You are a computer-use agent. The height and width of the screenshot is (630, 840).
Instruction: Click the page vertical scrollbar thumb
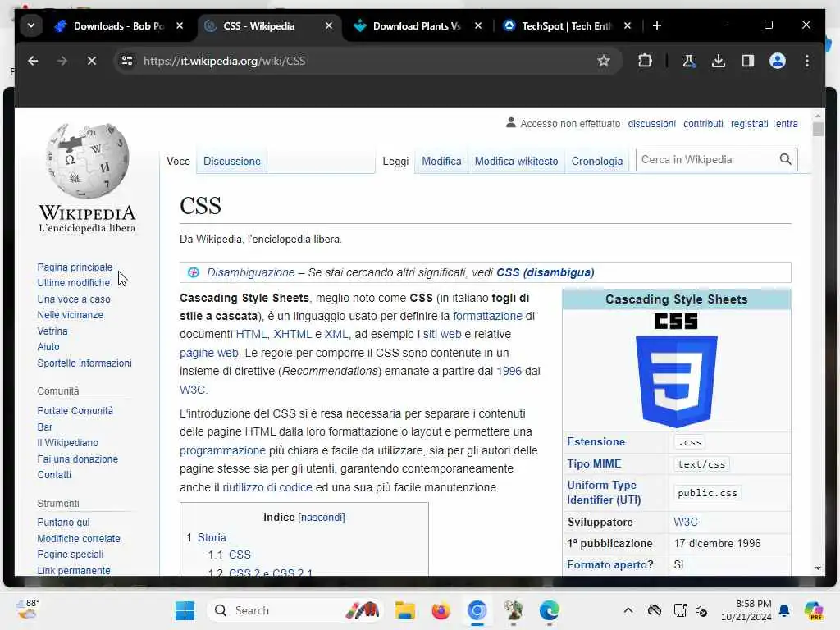[818, 129]
